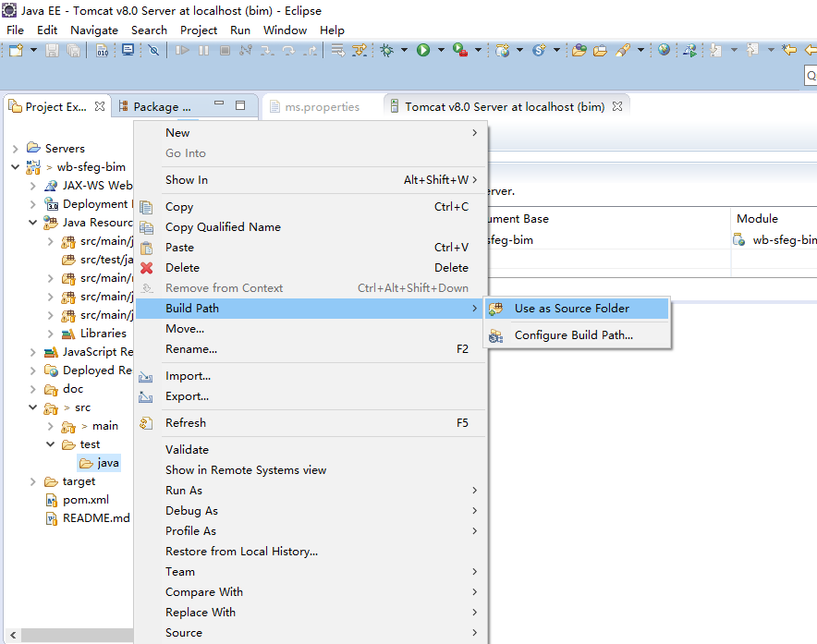This screenshot has width=817, height=644.
Task: Click the New wizard toolbar icon
Action: [16, 50]
